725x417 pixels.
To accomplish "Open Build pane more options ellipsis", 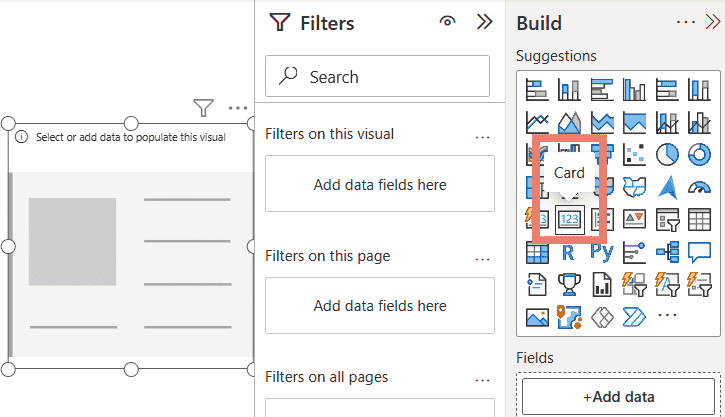I will pos(686,22).
